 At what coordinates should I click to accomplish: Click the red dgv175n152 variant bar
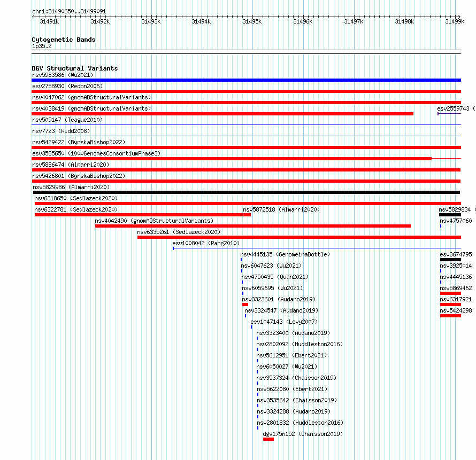(x=268, y=439)
